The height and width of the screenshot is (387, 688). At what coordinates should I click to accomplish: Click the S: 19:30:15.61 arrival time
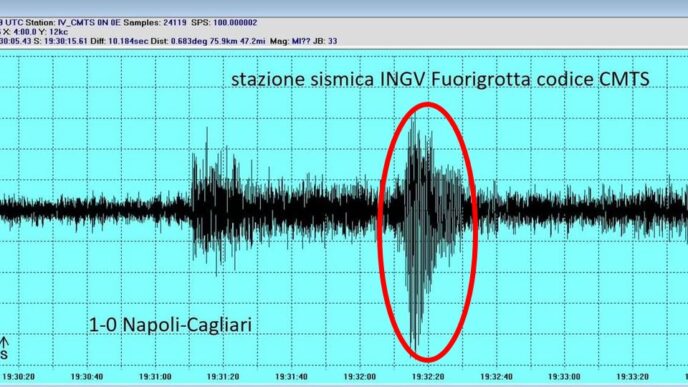pos(61,41)
